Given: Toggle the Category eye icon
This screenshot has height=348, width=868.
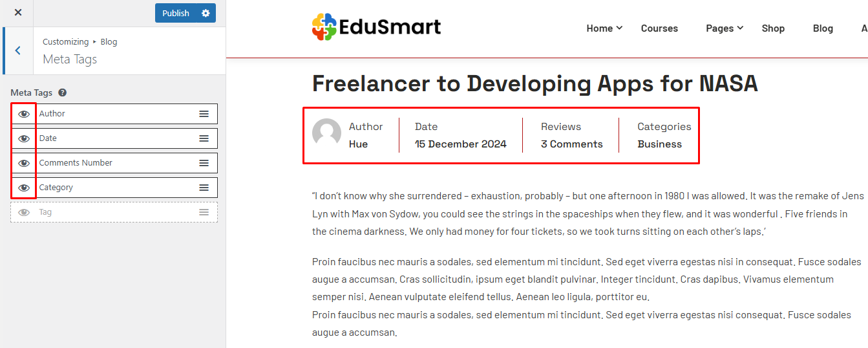Looking at the screenshot, I should (x=24, y=188).
